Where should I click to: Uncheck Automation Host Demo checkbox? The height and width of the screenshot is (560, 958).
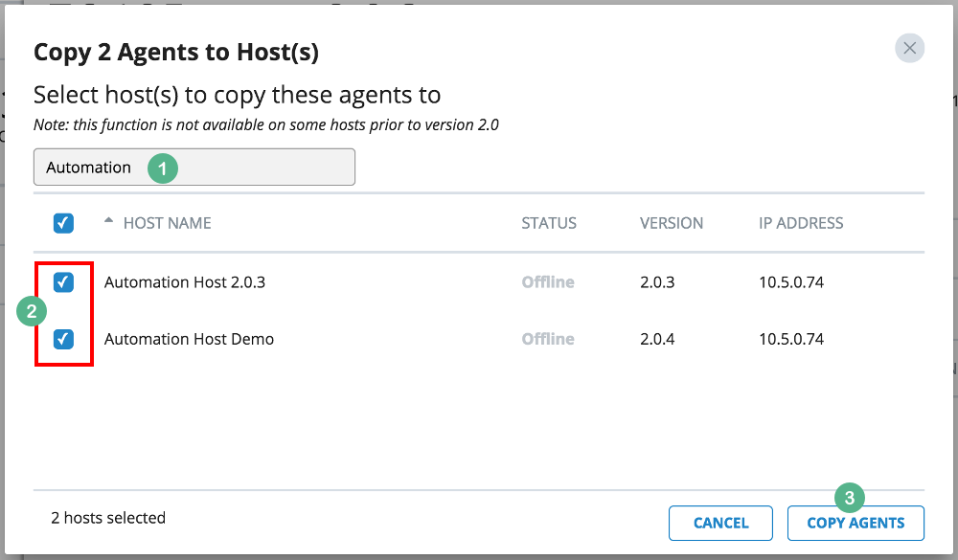(63, 339)
